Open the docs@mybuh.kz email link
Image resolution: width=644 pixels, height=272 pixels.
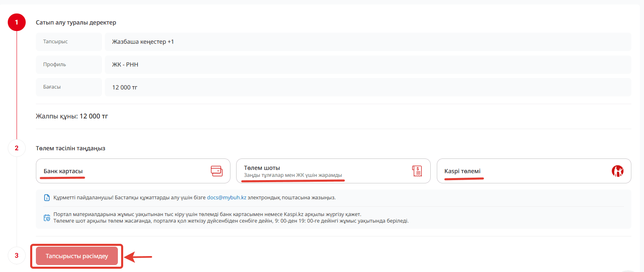(226, 198)
